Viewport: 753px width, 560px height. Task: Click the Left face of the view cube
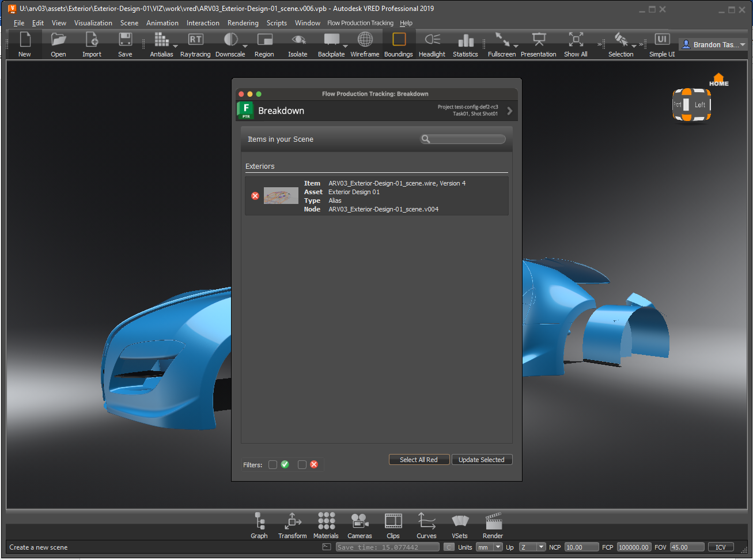pos(699,105)
